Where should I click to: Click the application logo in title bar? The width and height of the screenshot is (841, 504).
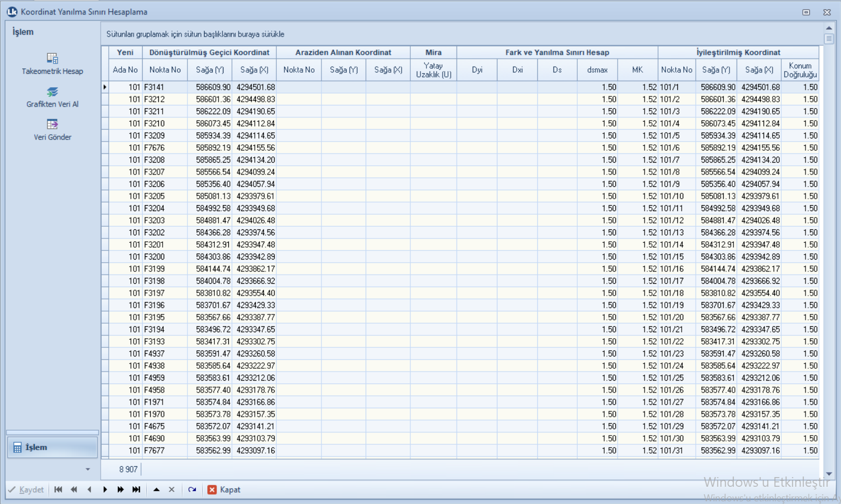click(12, 11)
